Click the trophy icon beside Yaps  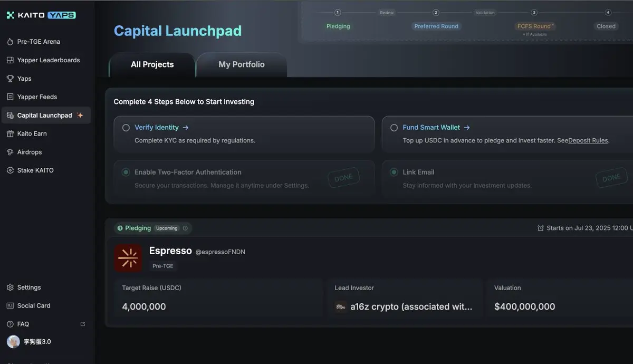10,79
